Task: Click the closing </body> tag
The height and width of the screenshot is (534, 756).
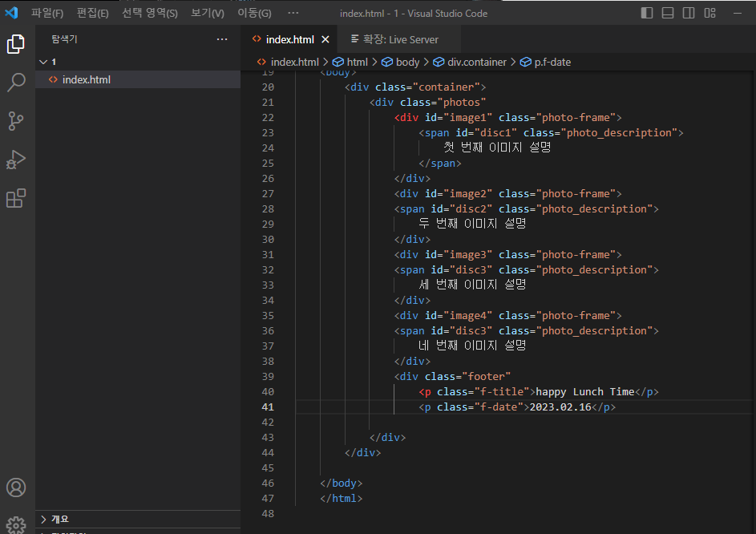Action: point(342,483)
